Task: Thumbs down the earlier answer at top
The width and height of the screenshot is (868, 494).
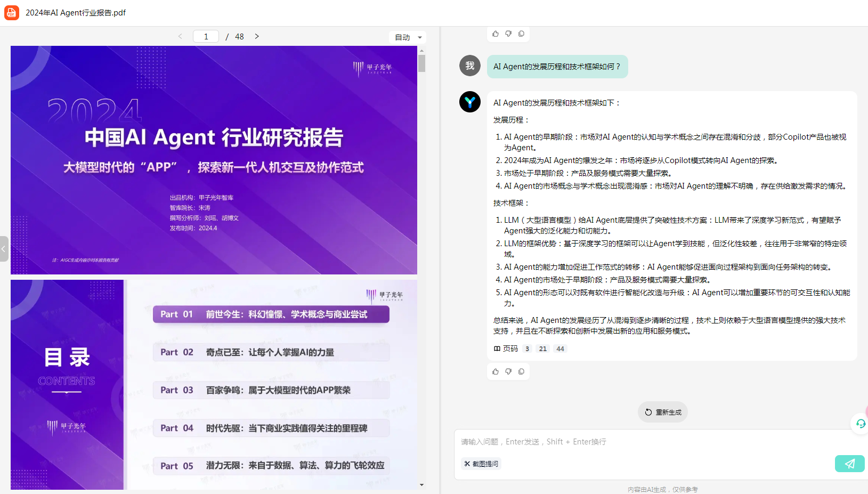Action: click(508, 34)
